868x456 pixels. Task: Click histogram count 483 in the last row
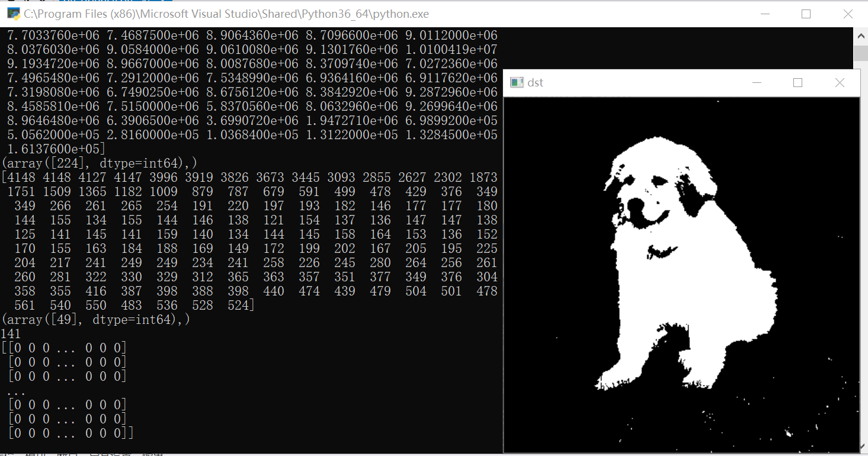click(x=132, y=305)
